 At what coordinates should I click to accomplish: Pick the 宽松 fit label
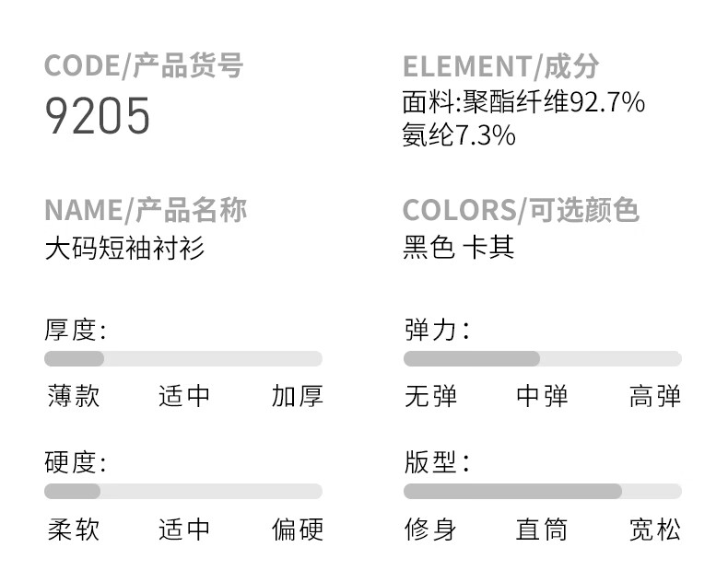[x=655, y=530]
